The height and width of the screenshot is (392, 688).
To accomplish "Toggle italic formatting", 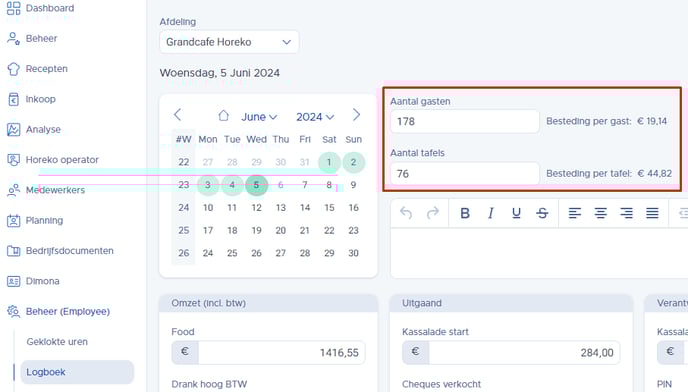I will click(491, 213).
